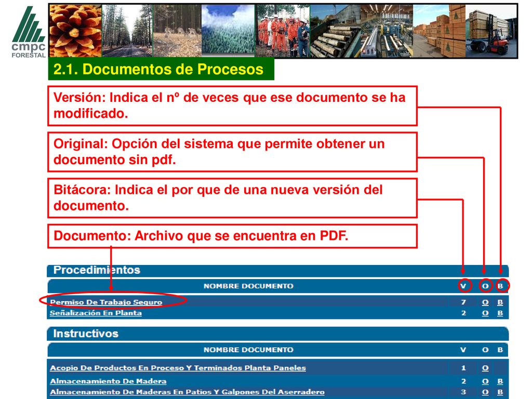Click version number 7 of Permiso De Trabajo
The height and width of the screenshot is (399, 532).
[x=463, y=302]
